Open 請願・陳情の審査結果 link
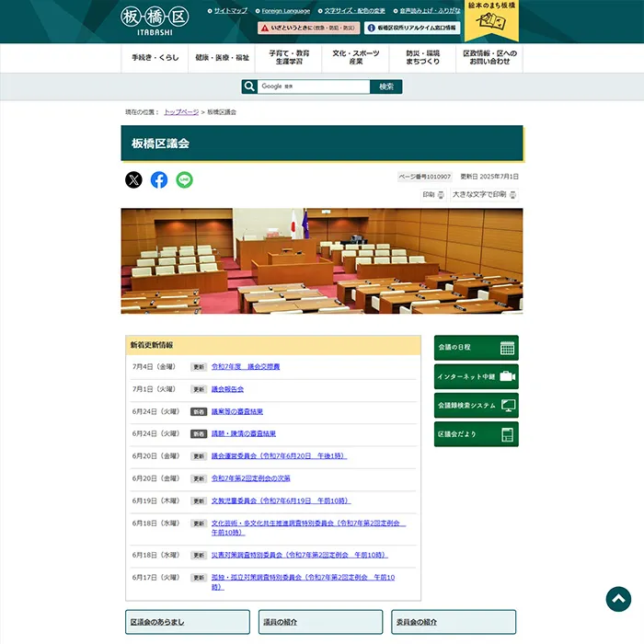The width and height of the screenshot is (644, 644). [244, 433]
